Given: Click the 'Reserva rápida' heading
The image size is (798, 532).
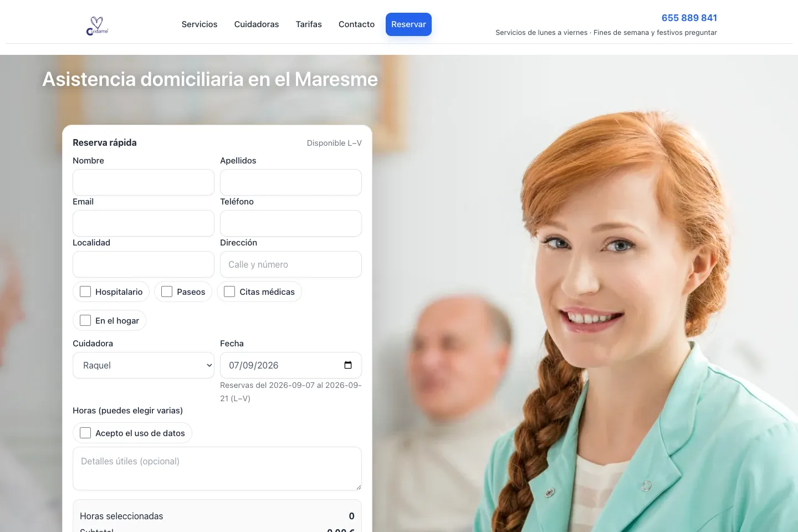Looking at the screenshot, I should 105,142.
